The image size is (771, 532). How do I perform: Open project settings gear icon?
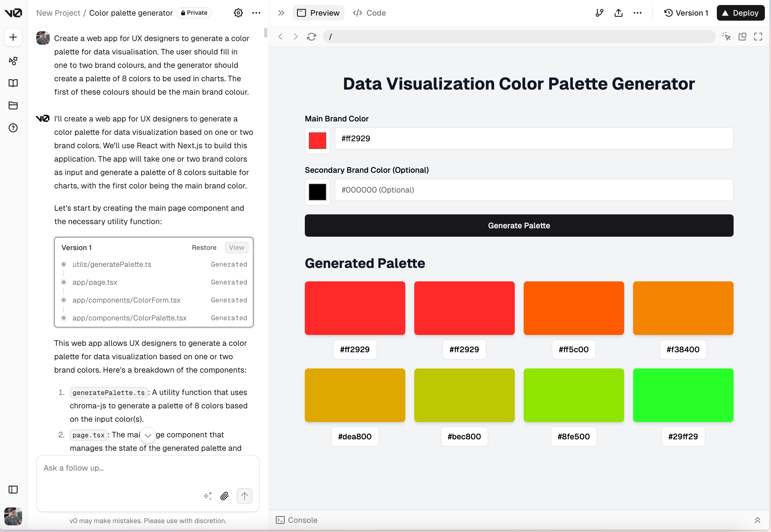click(238, 13)
